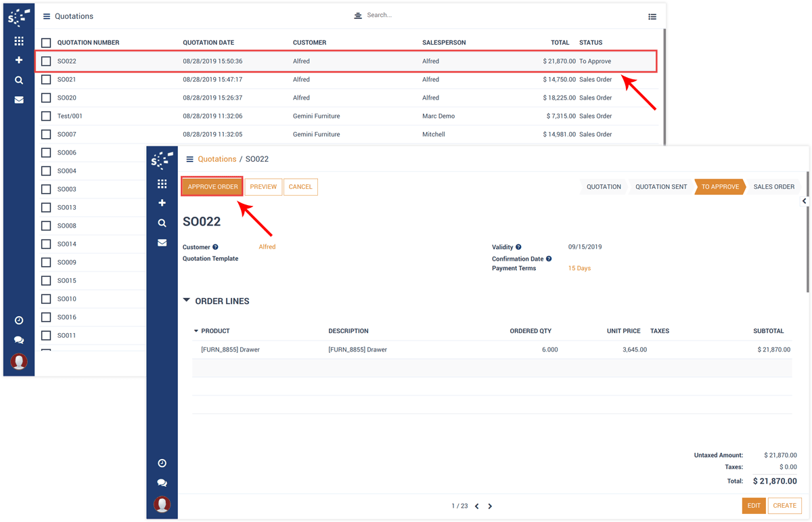The width and height of the screenshot is (812, 522).
Task: Go to previous record arrow in pager
Action: click(476, 506)
